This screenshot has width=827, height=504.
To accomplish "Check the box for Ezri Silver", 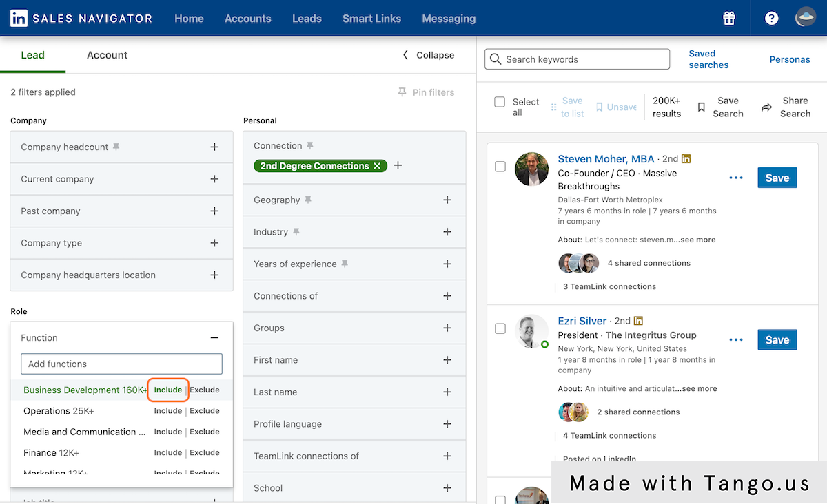I will pos(500,328).
